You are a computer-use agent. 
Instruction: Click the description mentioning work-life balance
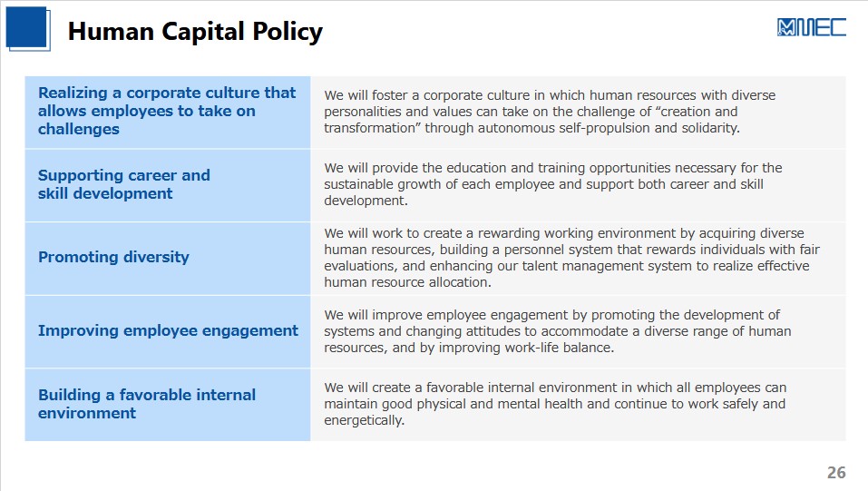pyautogui.click(x=558, y=331)
